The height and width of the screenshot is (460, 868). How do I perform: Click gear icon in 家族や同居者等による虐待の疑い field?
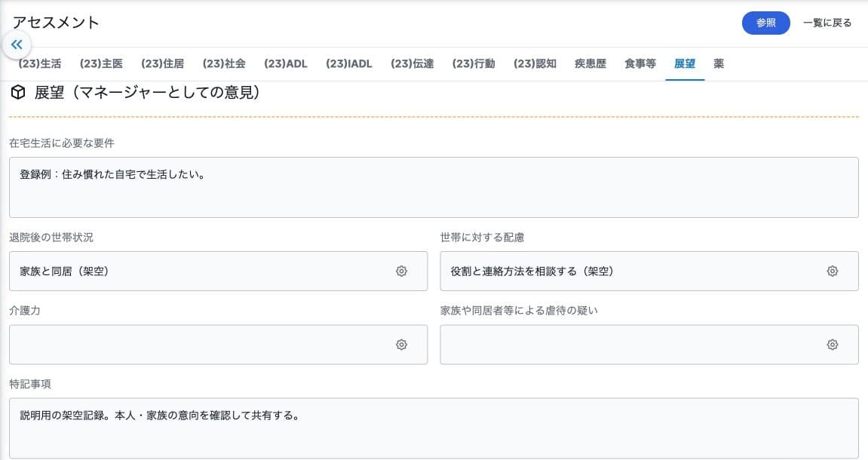pos(832,345)
